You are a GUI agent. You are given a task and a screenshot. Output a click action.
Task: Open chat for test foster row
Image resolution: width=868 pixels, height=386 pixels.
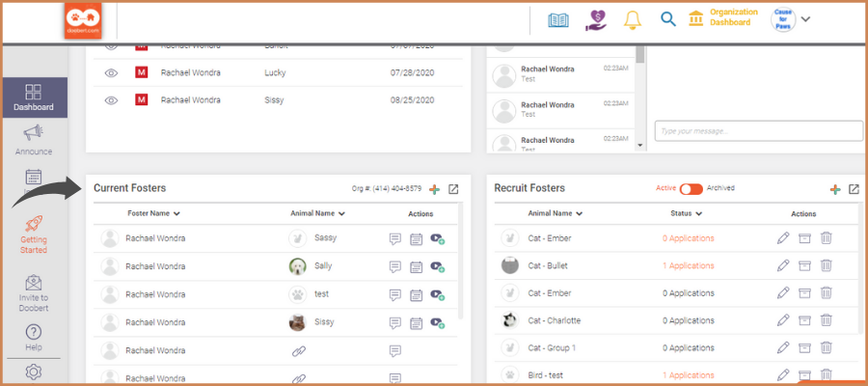pyautogui.click(x=394, y=295)
